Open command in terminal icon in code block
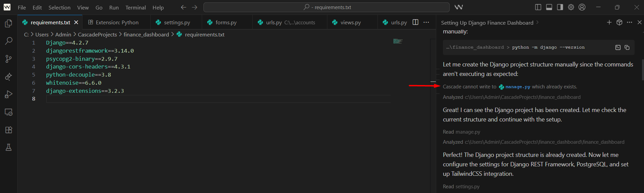 click(x=618, y=48)
